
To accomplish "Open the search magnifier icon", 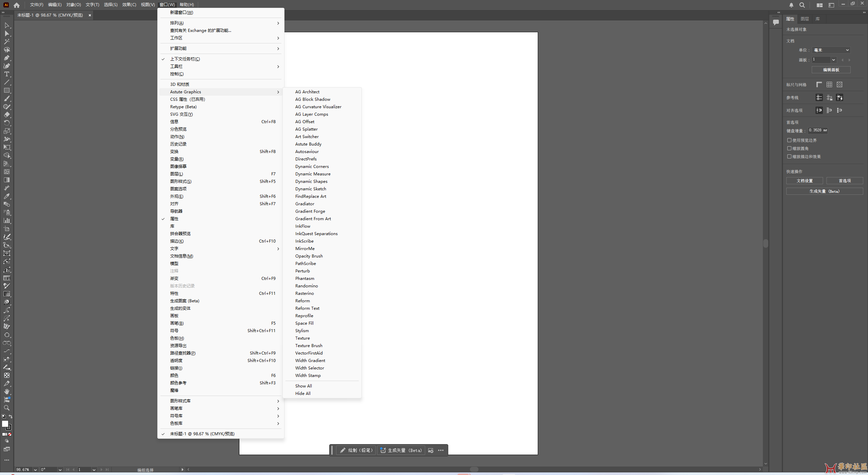I will click(x=802, y=5).
